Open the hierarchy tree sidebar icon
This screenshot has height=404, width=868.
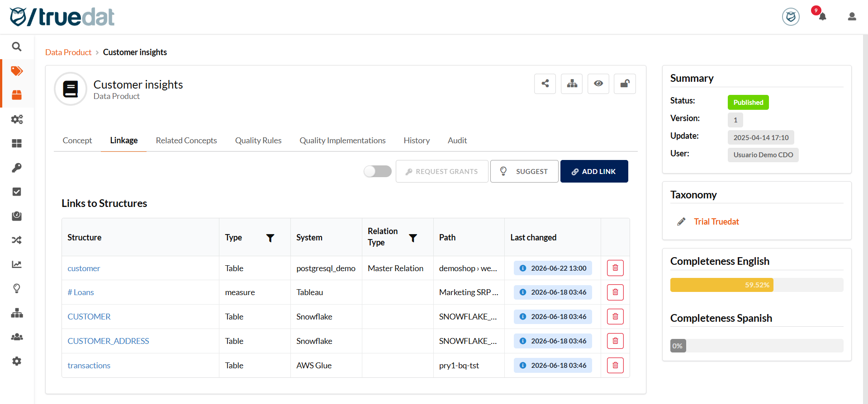click(x=17, y=313)
